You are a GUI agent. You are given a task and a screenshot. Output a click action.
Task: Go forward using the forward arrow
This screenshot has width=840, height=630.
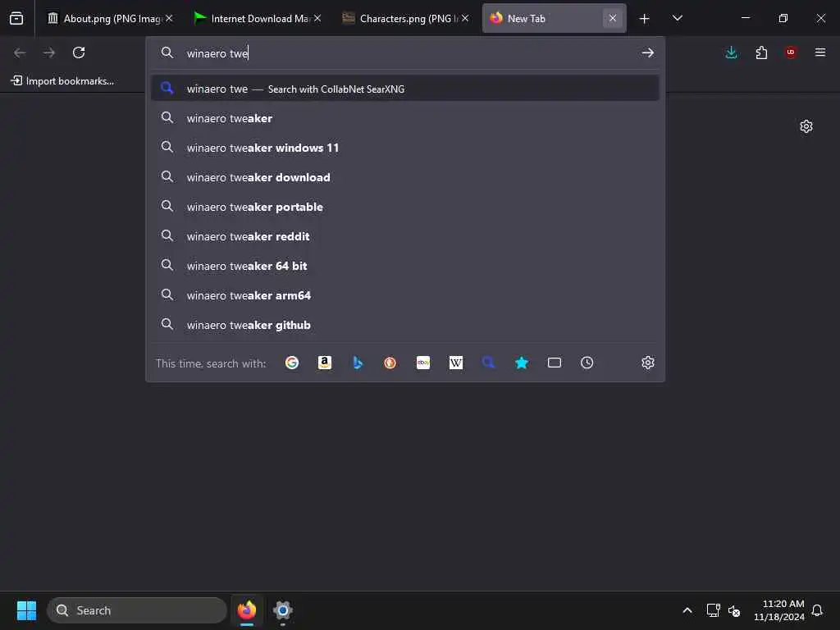[49, 52]
